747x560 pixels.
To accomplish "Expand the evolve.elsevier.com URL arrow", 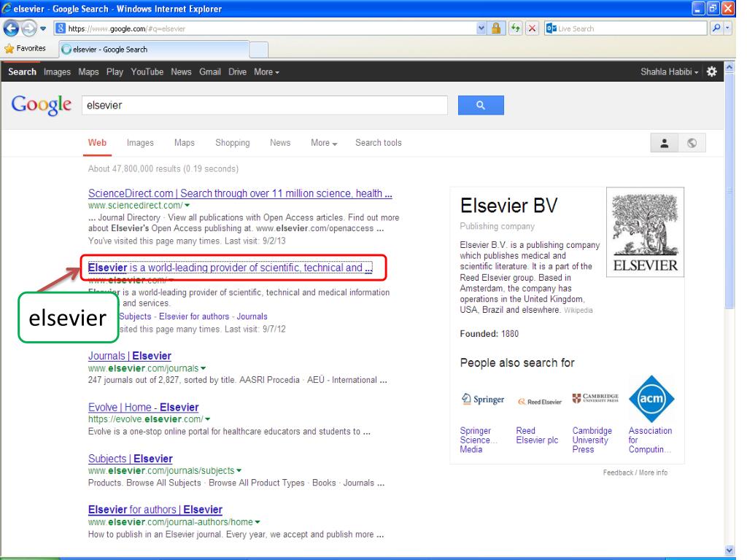I will pos(208,419).
